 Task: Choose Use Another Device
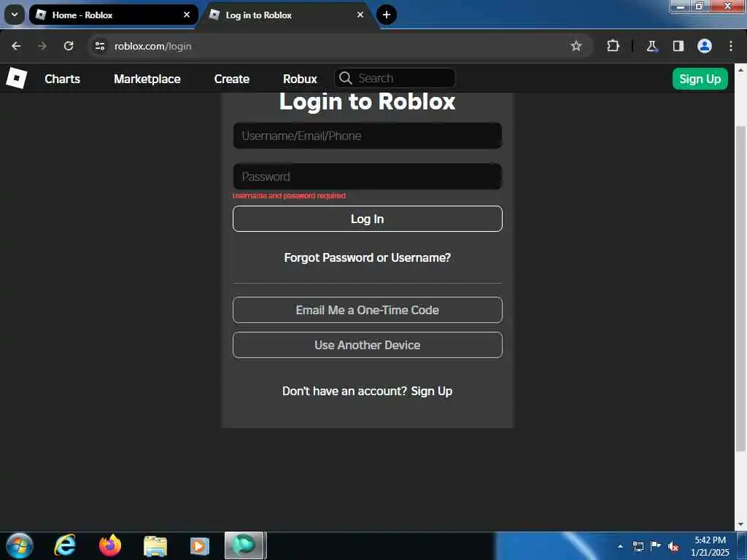[368, 345]
